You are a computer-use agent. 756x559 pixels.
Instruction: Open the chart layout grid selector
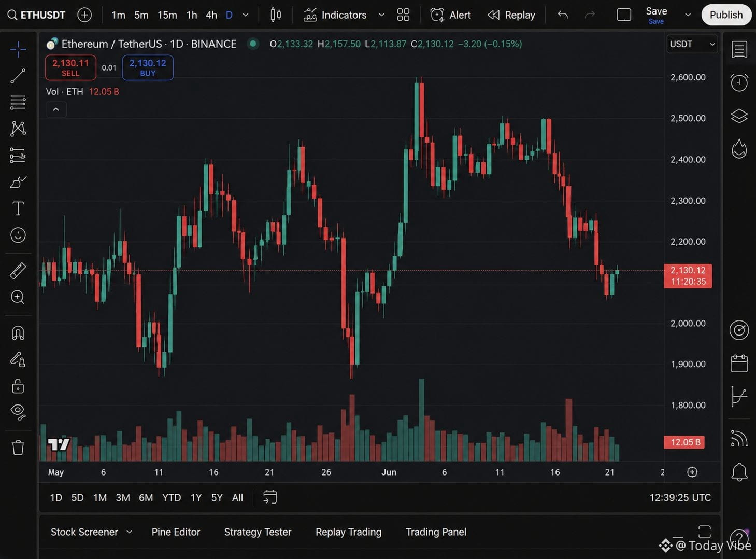[x=403, y=15]
